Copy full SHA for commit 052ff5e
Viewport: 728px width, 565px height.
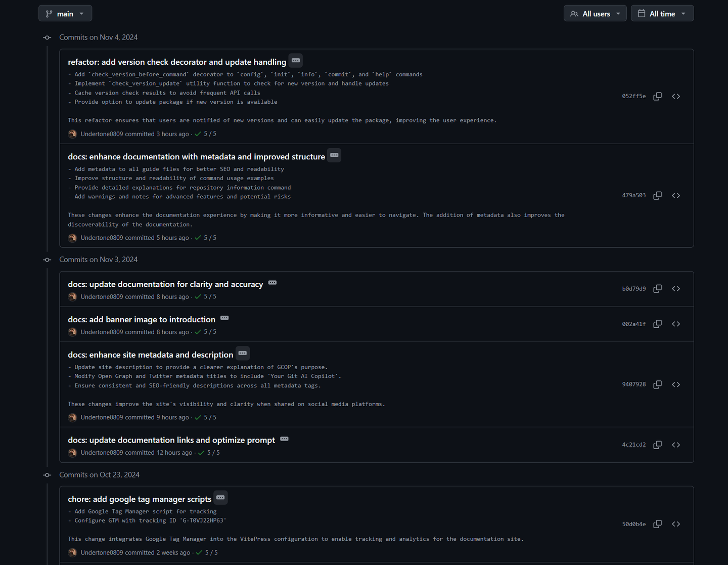tap(657, 96)
